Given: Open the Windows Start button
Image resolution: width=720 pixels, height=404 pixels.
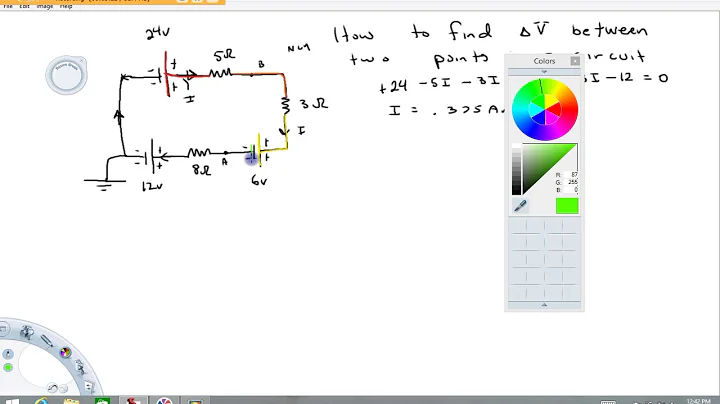Looking at the screenshot, I should point(12,401).
